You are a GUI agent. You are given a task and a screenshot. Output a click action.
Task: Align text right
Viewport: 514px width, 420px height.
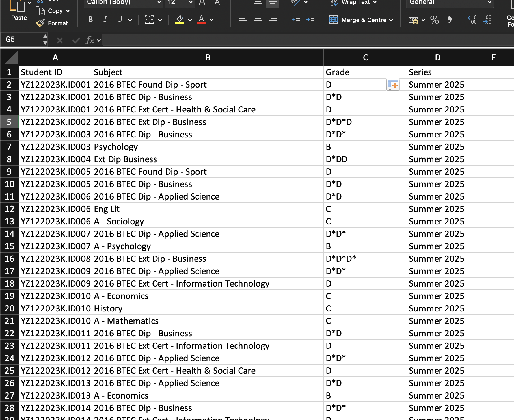[273, 20]
